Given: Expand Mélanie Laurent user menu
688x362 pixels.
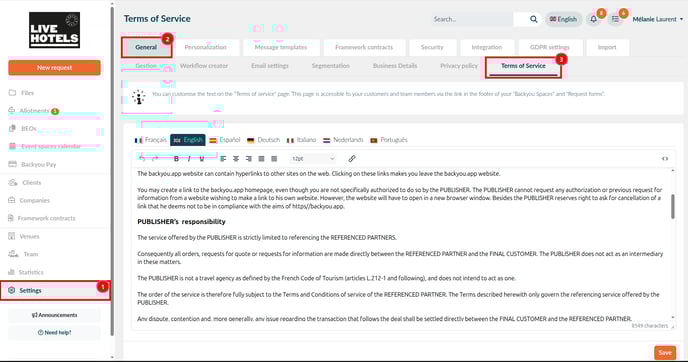Looking at the screenshot, I should point(658,19).
